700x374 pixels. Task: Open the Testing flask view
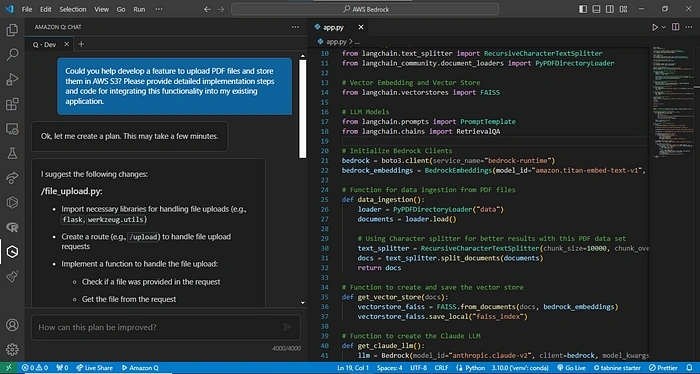click(x=12, y=154)
